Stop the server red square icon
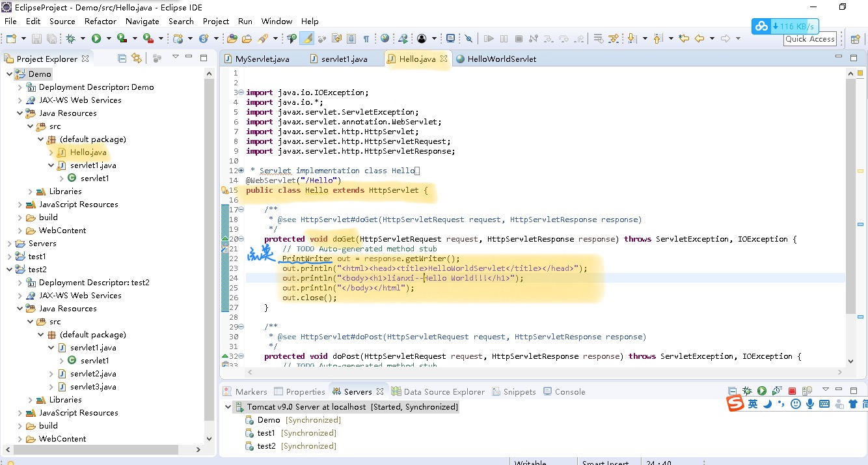Viewport: 868px width, 465px height. tap(792, 391)
